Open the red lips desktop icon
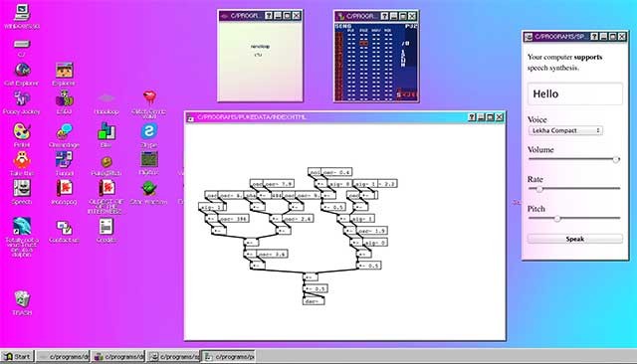 tap(149, 97)
